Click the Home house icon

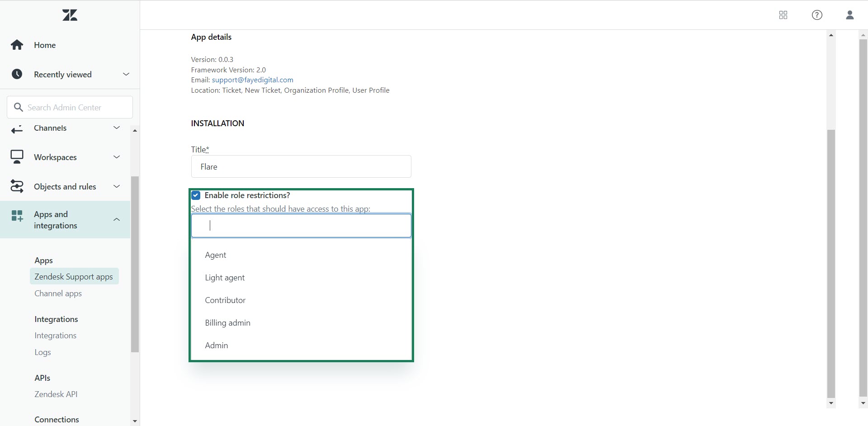[17, 45]
